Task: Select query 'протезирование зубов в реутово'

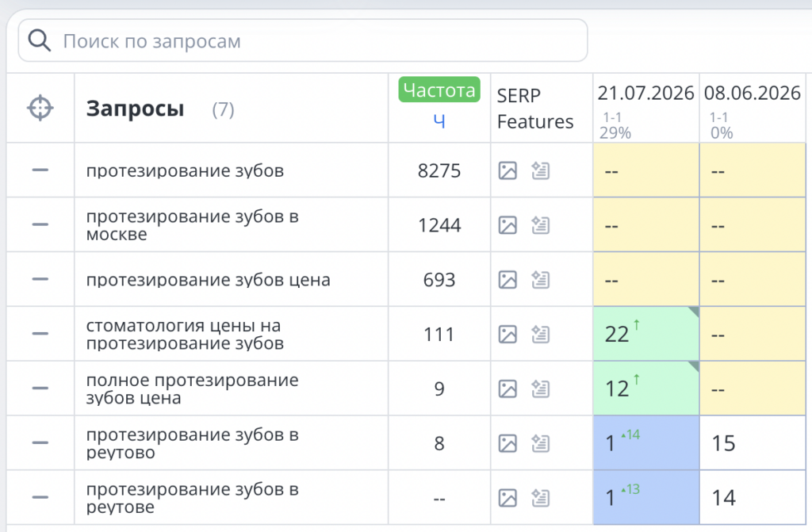Action: (x=192, y=443)
